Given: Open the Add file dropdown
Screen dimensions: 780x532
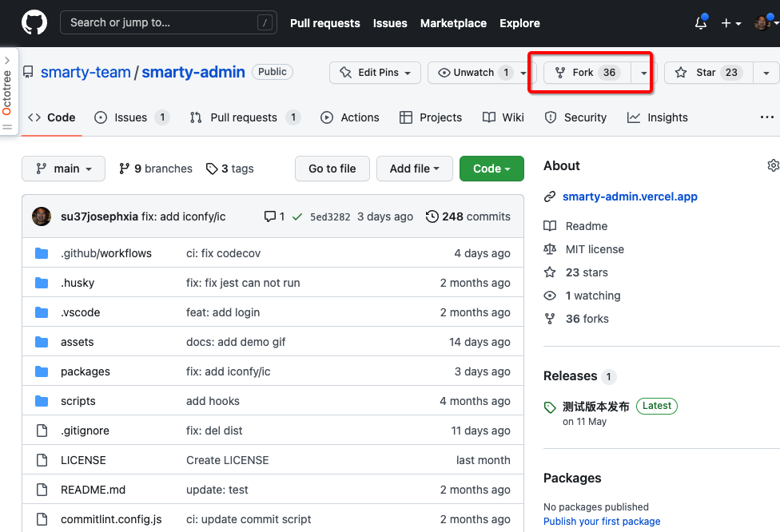Looking at the screenshot, I should [x=414, y=169].
